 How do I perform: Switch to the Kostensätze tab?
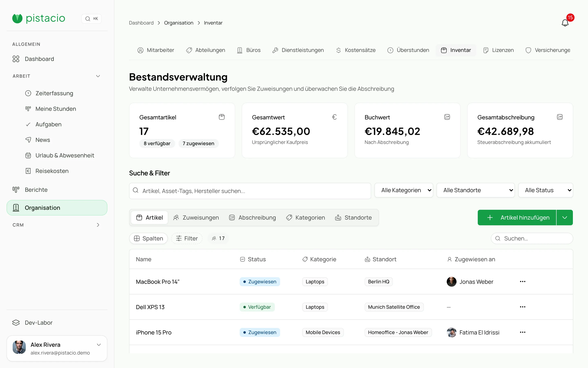[x=356, y=50]
